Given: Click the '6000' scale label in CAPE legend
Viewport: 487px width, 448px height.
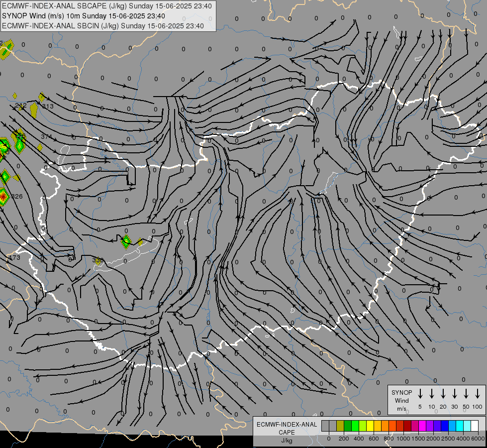Looking at the screenshot, I should click(478, 439).
